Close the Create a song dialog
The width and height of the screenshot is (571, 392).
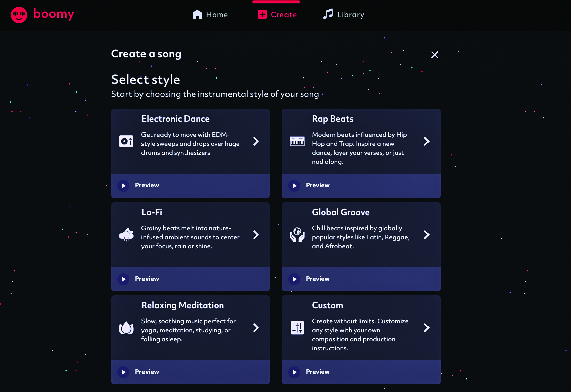(x=434, y=55)
